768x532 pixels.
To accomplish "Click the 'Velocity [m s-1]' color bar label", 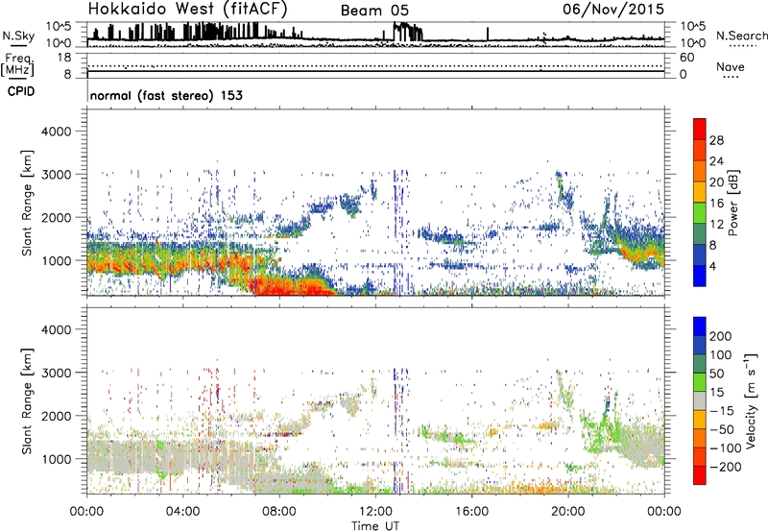I will pyautogui.click(x=752, y=400).
